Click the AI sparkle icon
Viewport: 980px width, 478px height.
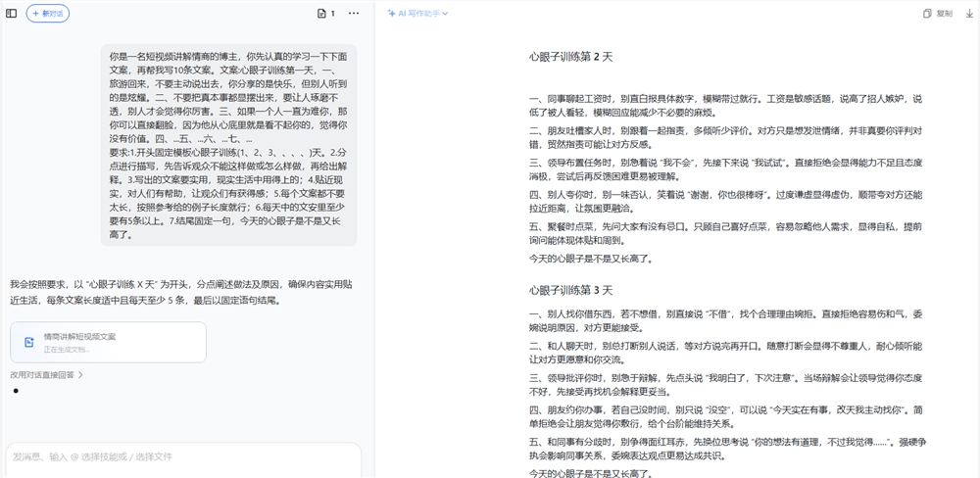click(391, 14)
